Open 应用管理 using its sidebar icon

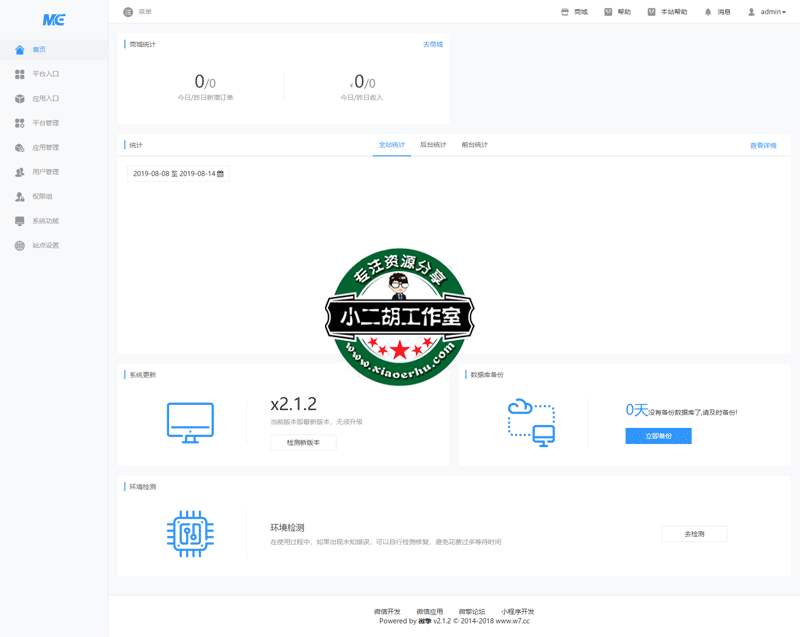click(x=20, y=148)
